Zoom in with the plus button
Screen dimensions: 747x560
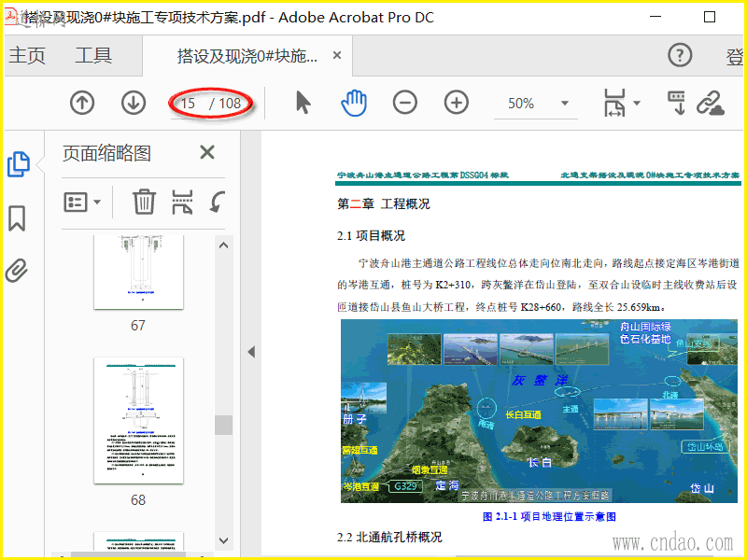pos(457,103)
